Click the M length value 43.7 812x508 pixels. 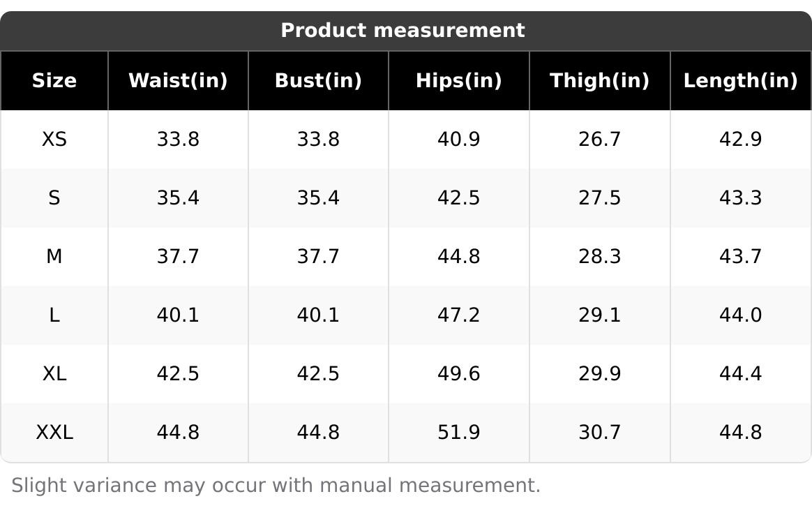point(740,257)
